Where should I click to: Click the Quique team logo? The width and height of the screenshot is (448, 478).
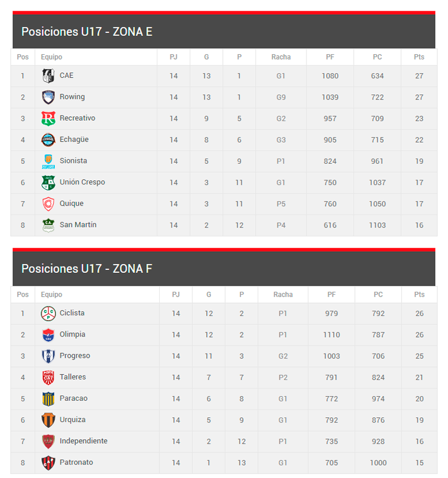point(48,204)
